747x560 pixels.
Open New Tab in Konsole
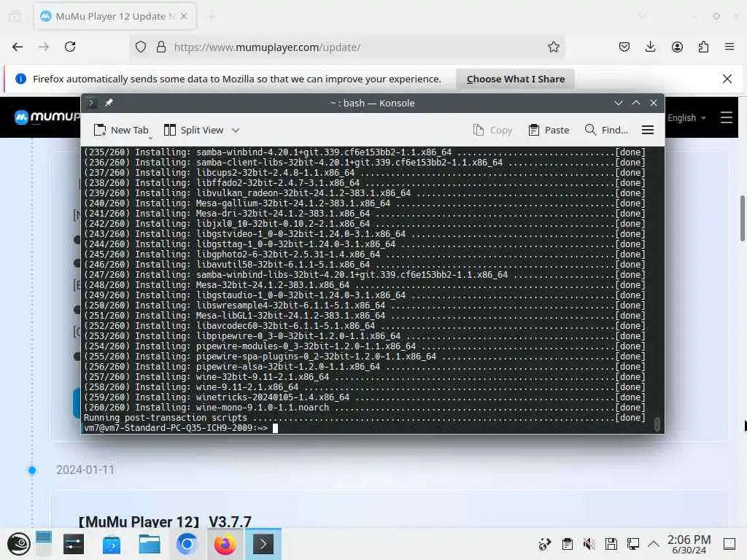pos(121,130)
